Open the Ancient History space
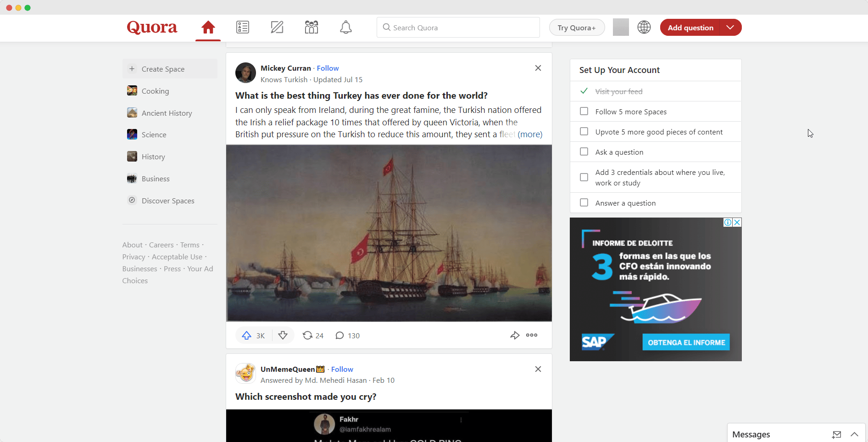 pyautogui.click(x=170, y=113)
